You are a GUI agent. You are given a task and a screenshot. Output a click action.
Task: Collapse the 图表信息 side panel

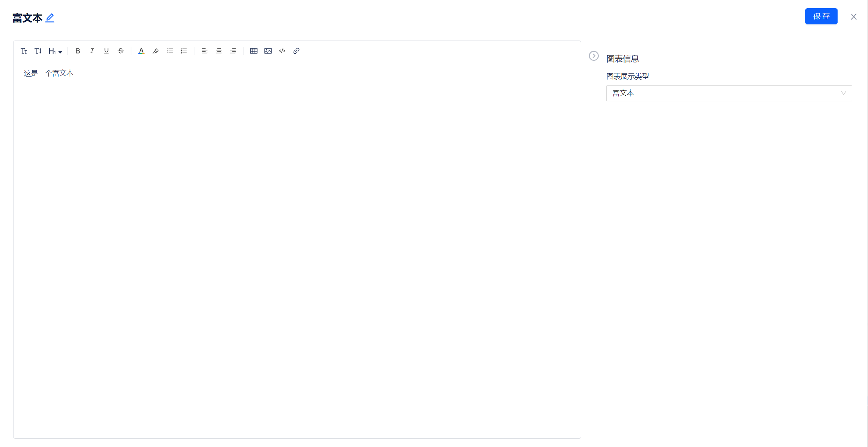point(594,56)
